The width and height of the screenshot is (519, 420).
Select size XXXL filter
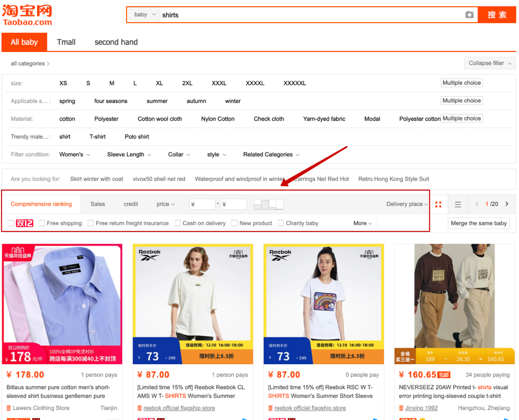click(219, 83)
